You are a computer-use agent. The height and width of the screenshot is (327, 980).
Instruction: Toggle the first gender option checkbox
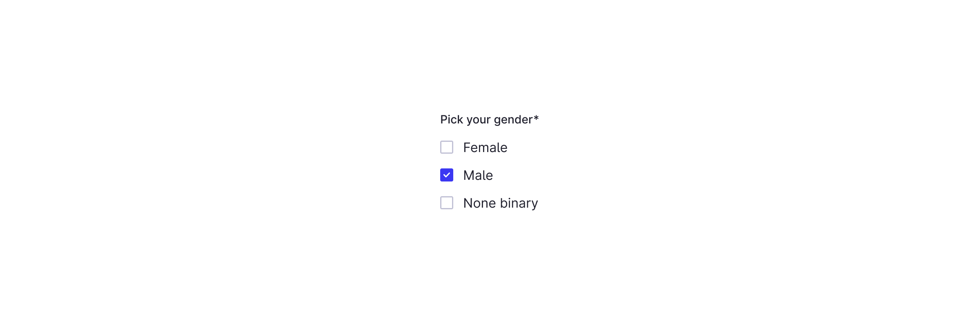click(446, 147)
